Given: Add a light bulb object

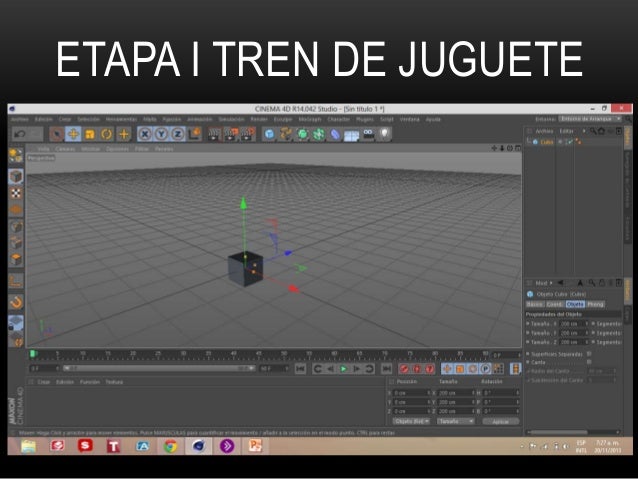Looking at the screenshot, I should click(385, 134).
